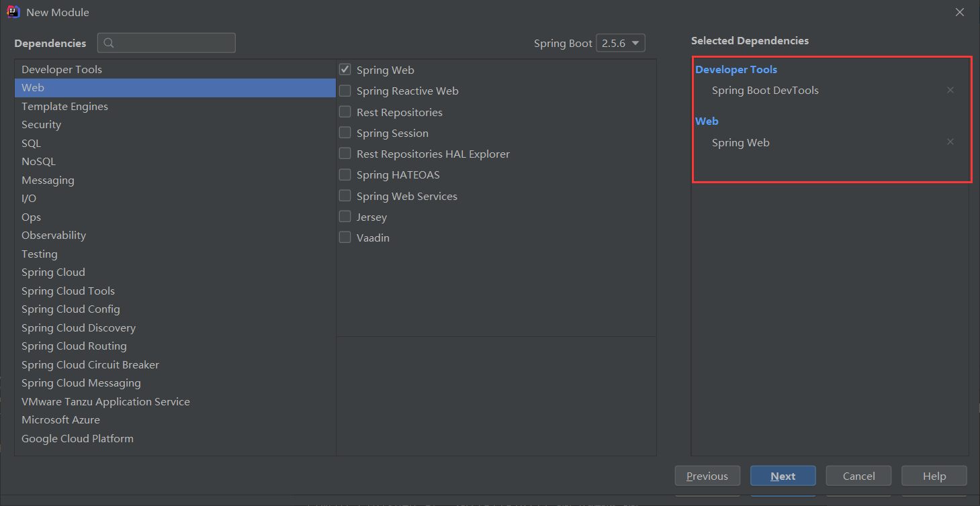Select Spring Boot DevTools in Selected Dependencies
Image resolution: width=980 pixels, height=506 pixels.
[765, 91]
